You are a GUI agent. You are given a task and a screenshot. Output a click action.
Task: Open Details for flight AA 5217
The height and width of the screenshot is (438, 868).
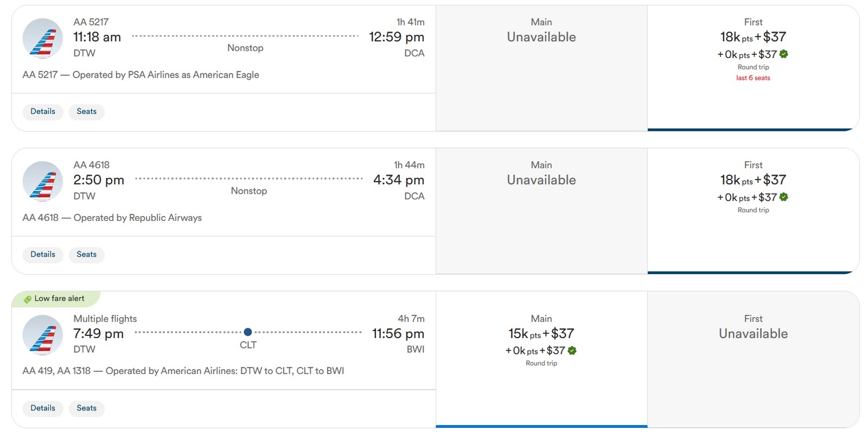click(x=43, y=112)
